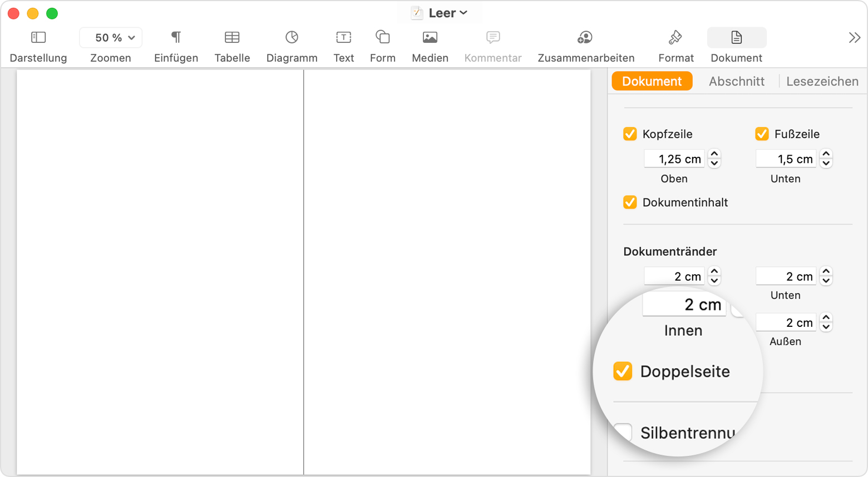Viewport: 868px width, 477px height.
Task: Click the Kopfzeile Oben 1,25 cm field
Action: click(674, 159)
